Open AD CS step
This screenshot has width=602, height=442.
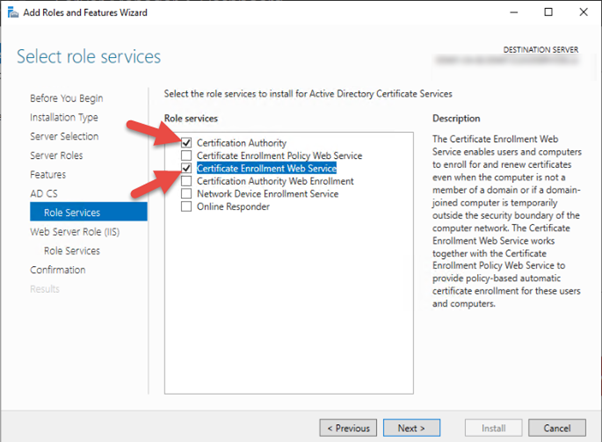coord(44,194)
